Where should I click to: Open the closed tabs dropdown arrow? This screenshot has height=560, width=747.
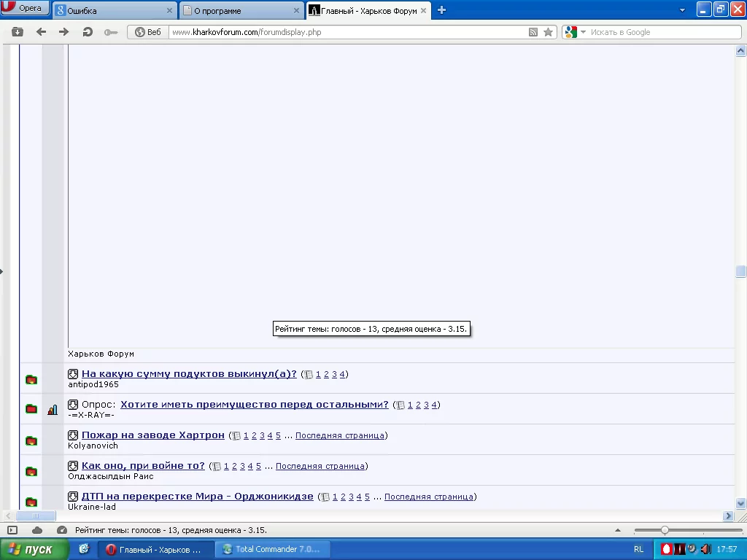pyautogui.click(x=682, y=10)
